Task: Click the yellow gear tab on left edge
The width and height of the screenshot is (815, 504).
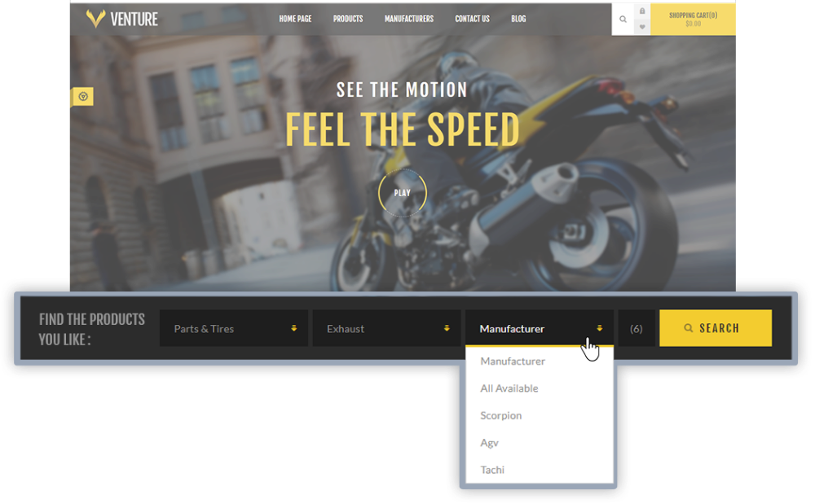Action: click(82, 97)
